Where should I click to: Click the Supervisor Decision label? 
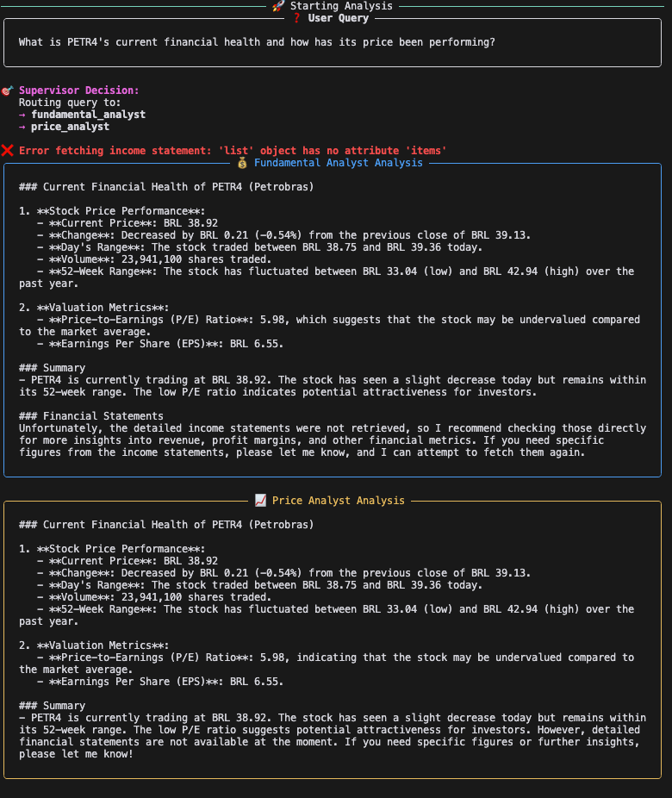(x=78, y=90)
